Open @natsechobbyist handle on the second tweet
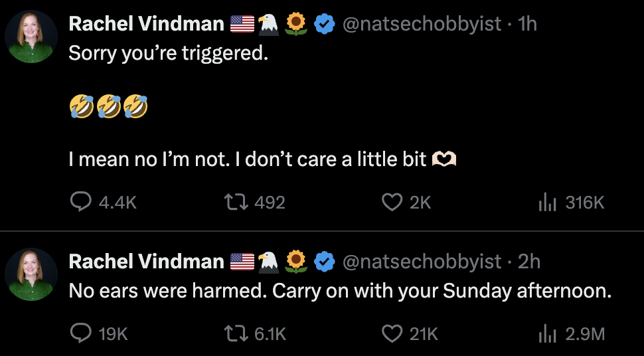644x356 pixels. 422,262
